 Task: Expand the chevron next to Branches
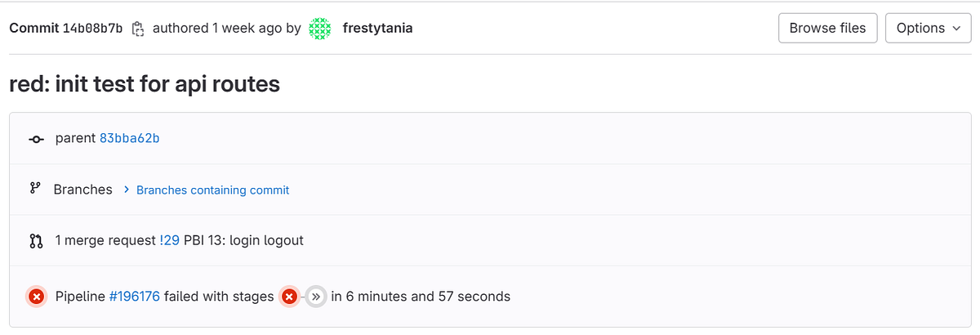(127, 190)
